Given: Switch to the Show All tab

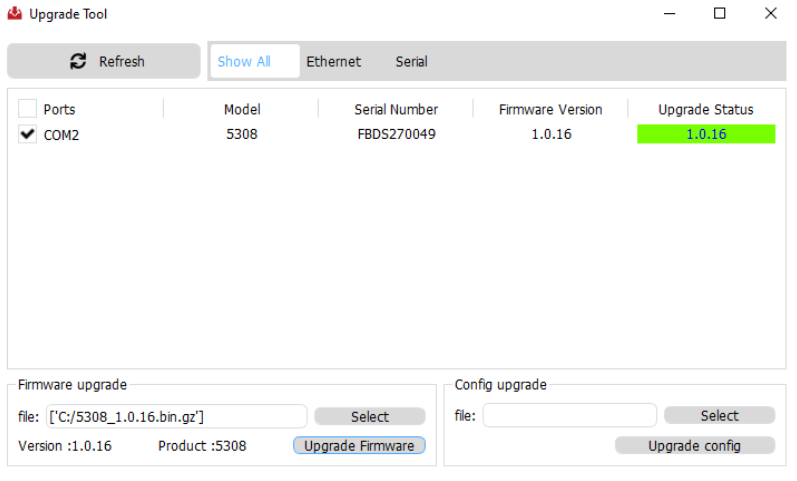Looking at the screenshot, I should click(x=244, y=61).
